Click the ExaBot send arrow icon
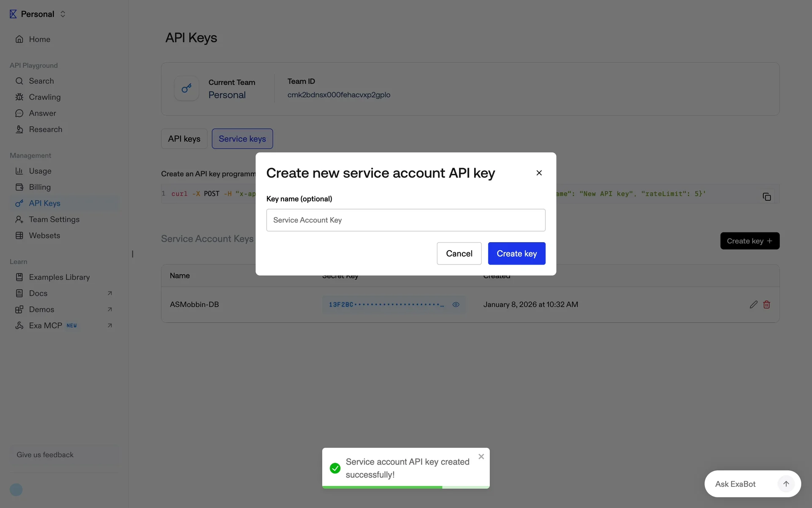Viewport: 812px width, 508px height. (x=786, y=484)
